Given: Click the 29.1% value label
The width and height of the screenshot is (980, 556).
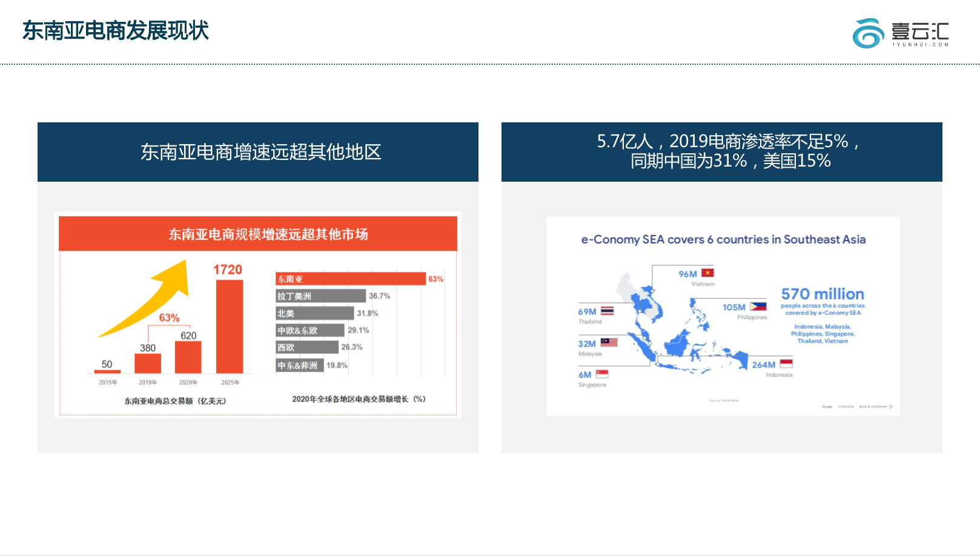Looking at the screenshot, I should point(359,330).
